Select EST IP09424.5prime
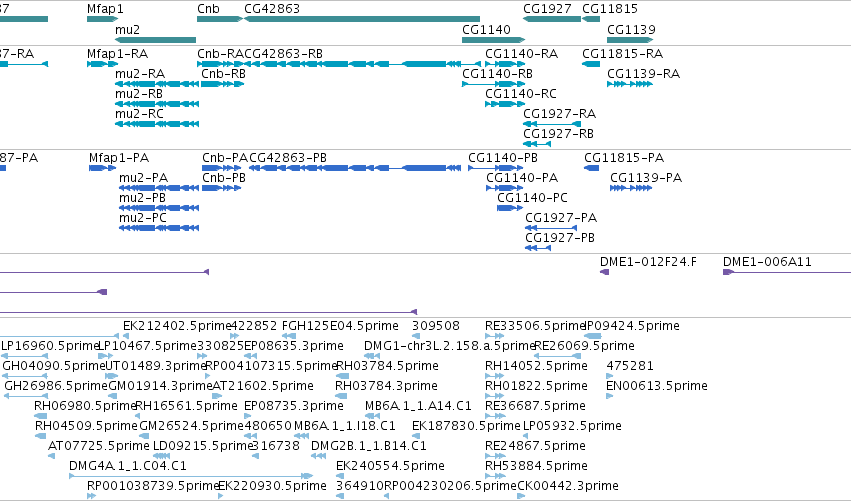Image resolution: width=851 pixels, height=501 pixels. [x=632, y=326]
